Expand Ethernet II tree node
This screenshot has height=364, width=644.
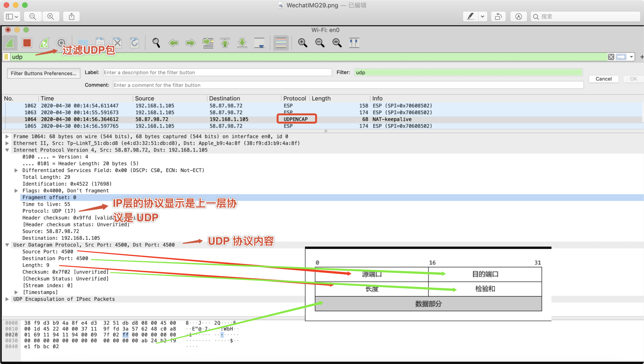tap(7, 143)
